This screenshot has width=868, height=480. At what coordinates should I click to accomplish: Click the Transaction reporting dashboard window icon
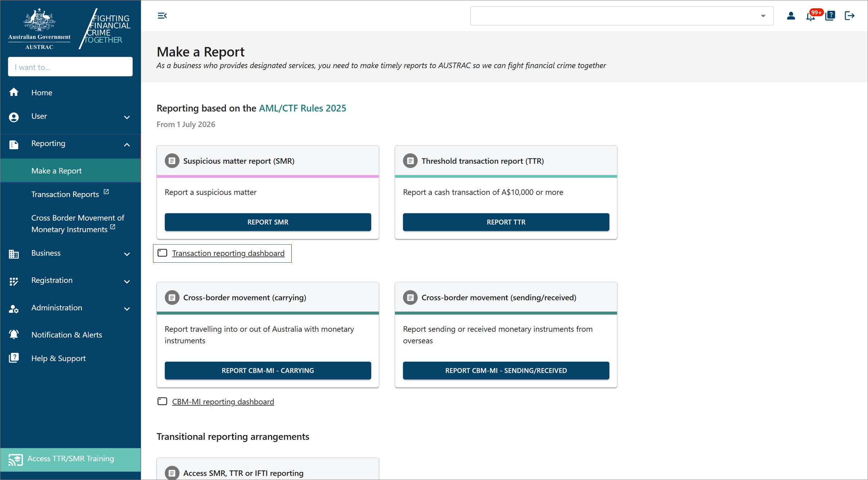click(162, 253)
